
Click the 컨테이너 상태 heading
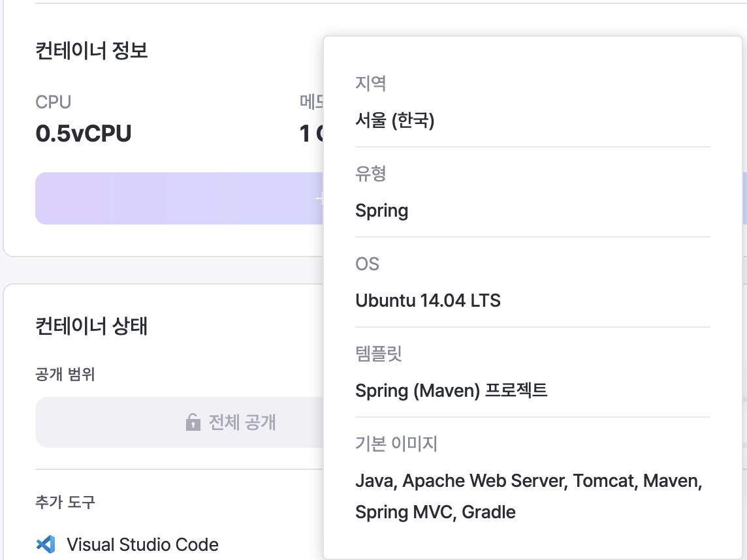91,326
